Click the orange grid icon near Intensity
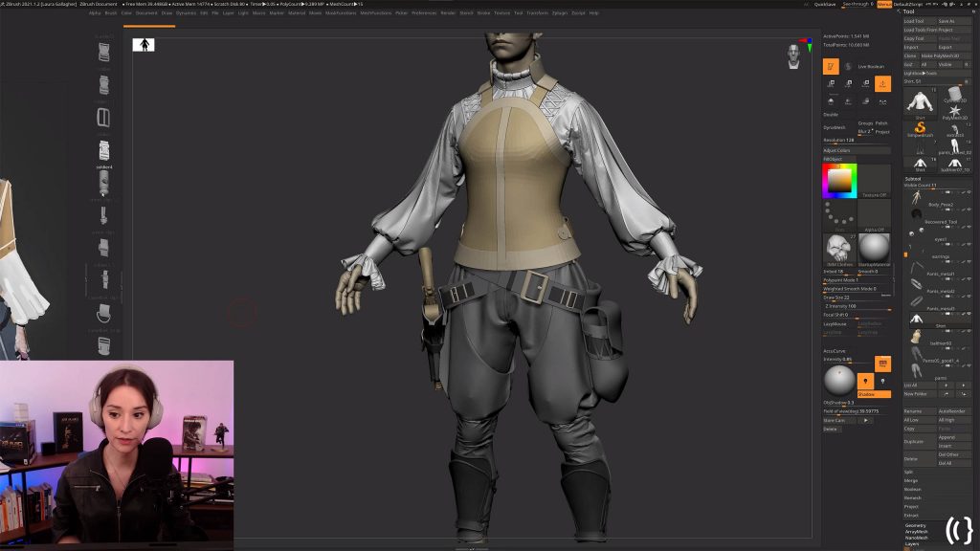 tap(882, 363)
